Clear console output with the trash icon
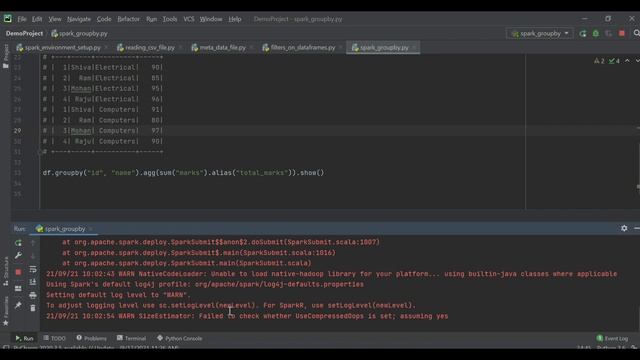Viewport: 640px width, 360px height. pyautogui.click(x=33, y=308)
